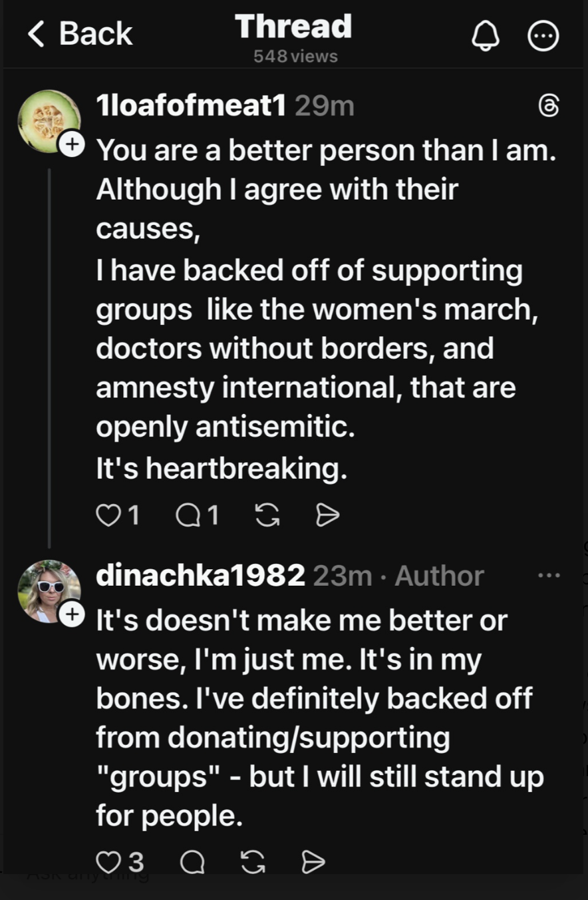Open more options on dinachka1982's reply
Image resolution: width=588 pixels, height=900 pixels.
(x=548, y=575)
